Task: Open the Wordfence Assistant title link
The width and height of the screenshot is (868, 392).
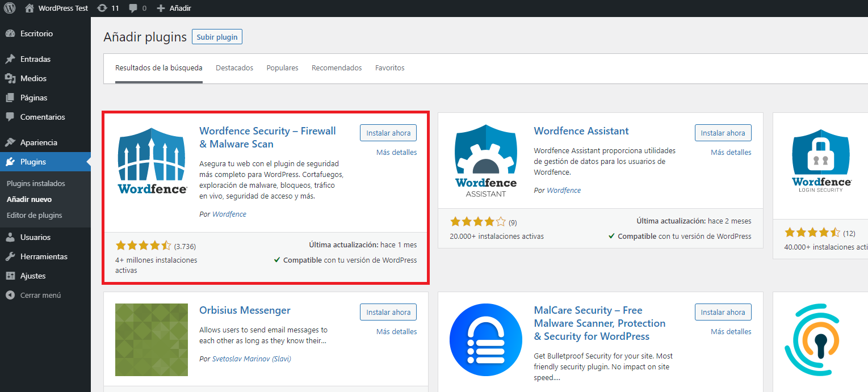Action: pyautogui.click(x=581, y=131)
